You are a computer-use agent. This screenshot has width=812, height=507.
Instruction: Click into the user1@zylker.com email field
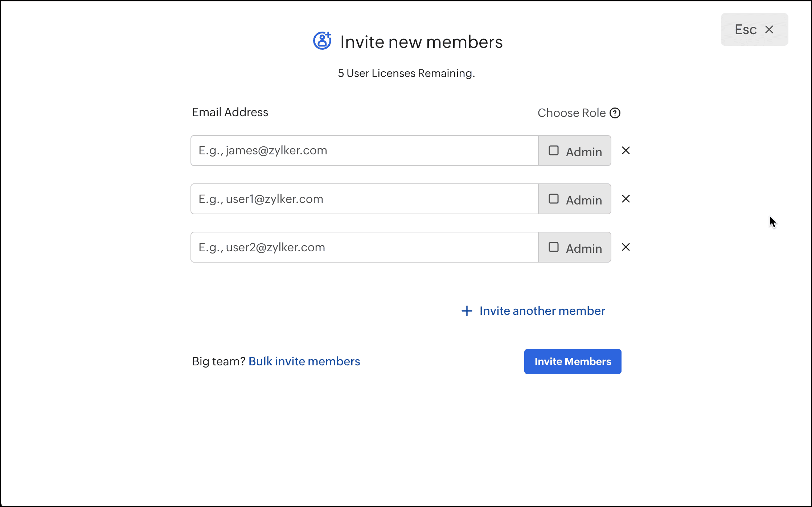[x=364, y=199]
